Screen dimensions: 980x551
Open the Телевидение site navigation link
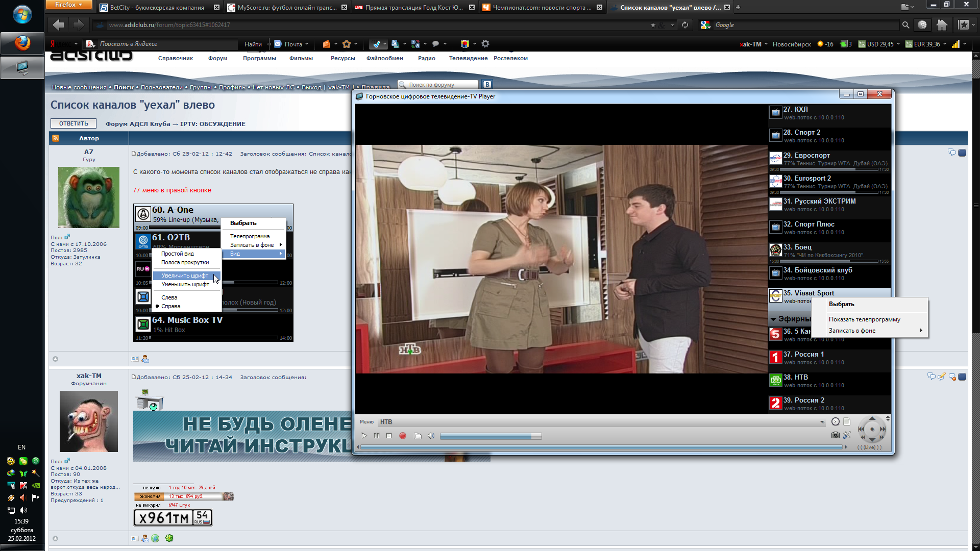pos(468,58)
